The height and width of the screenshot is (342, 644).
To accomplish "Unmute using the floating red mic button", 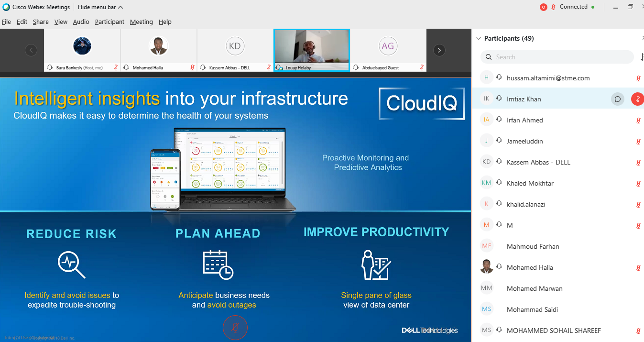I will [235, 328].
